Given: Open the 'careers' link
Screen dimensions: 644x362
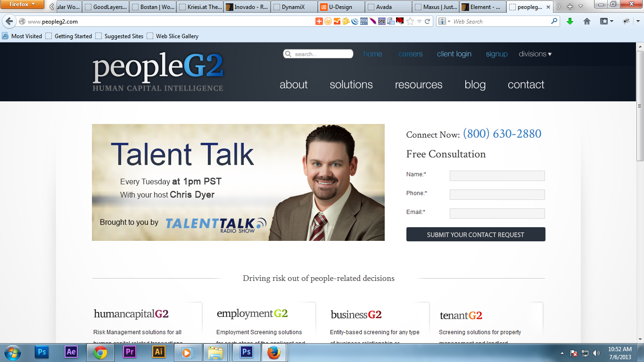Looking at the screenshot, I should click(x=410, y=54).
